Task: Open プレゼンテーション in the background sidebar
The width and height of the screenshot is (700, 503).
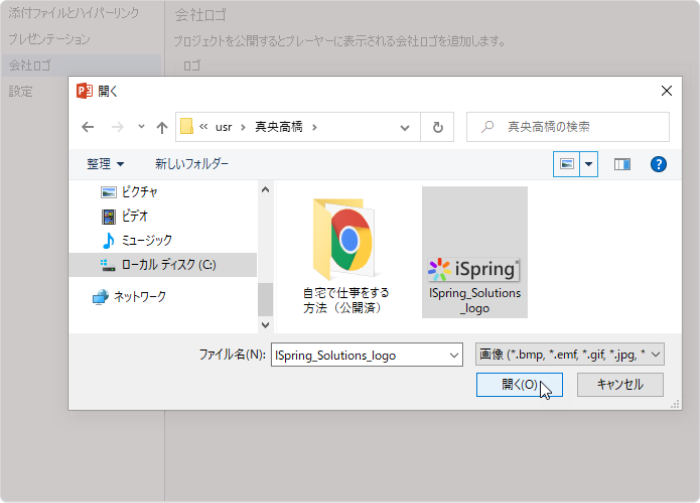Action: (49, 39)
